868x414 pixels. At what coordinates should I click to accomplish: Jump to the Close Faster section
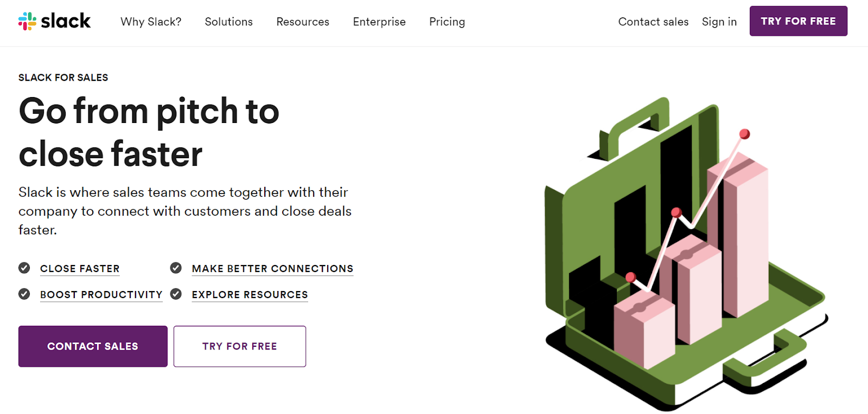coord(80,269)
